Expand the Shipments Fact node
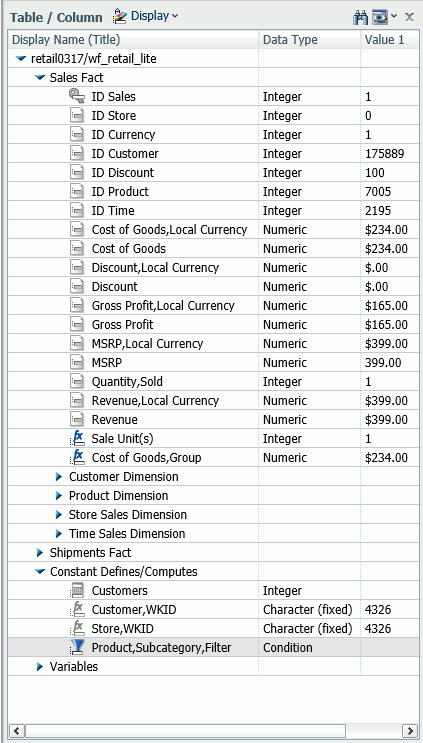 [x=40, y=553]
